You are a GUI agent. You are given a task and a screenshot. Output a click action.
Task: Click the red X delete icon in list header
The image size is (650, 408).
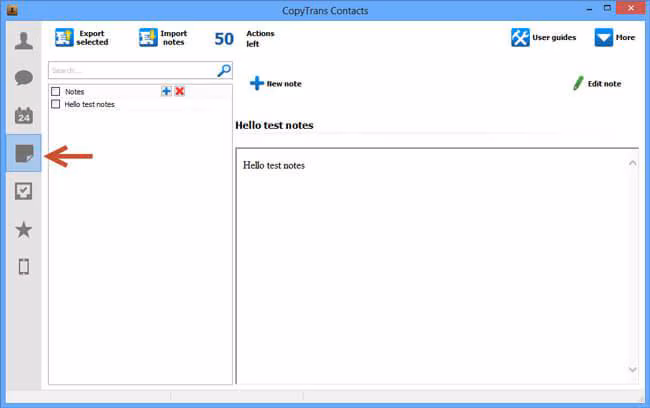(179, 91)
